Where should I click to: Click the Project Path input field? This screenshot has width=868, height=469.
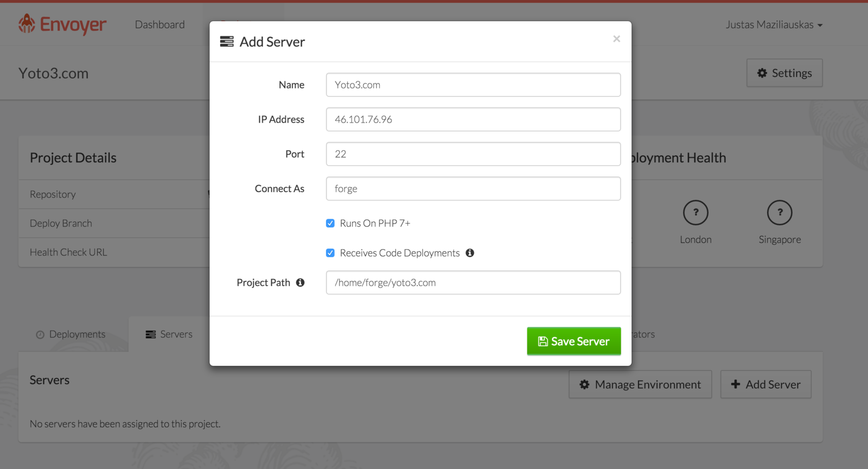[x=473, y=283]
